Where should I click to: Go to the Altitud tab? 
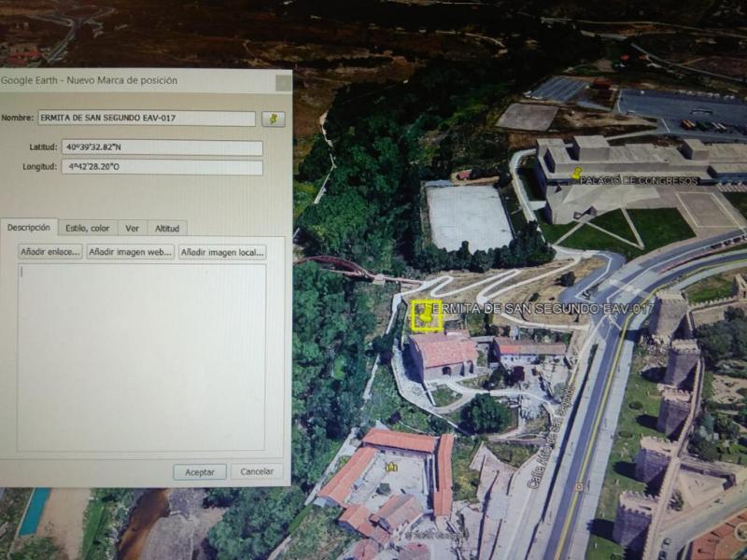[x=167, y=228]
